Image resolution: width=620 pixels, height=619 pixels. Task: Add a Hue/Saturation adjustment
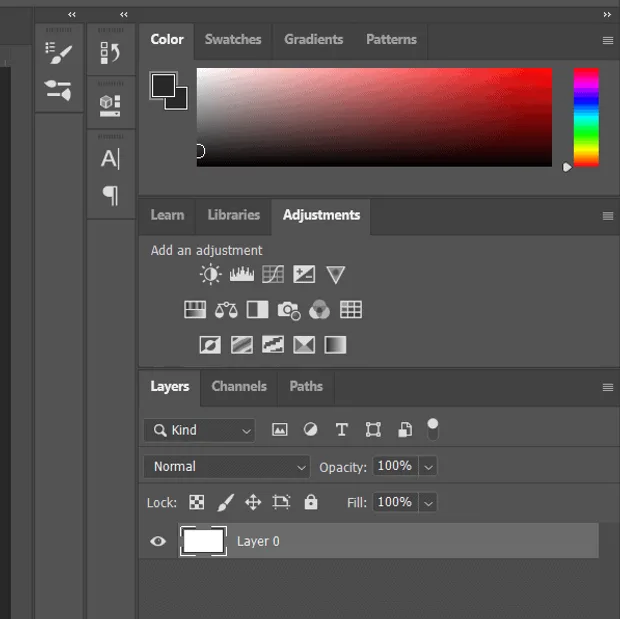pyautogui.click(x=195, y=310)
